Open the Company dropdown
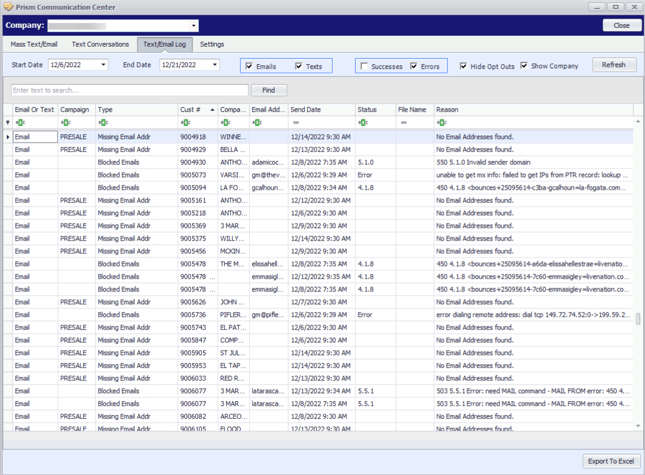Viewport: 645px width, 475px height. pos(193,26)
